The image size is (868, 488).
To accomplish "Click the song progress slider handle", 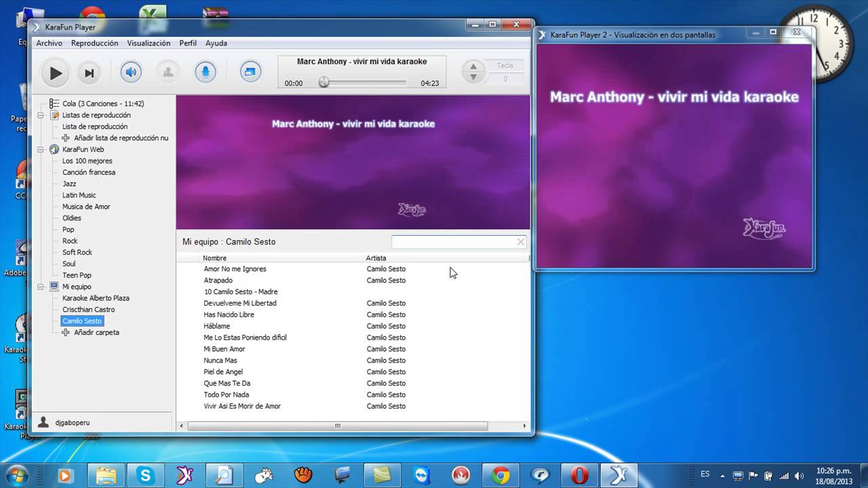I will pos(324,82).
